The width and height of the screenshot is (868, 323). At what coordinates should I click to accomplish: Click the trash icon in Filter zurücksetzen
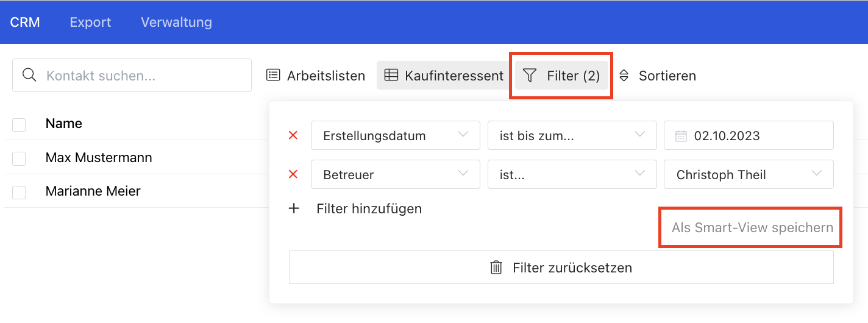pos(497,268)
